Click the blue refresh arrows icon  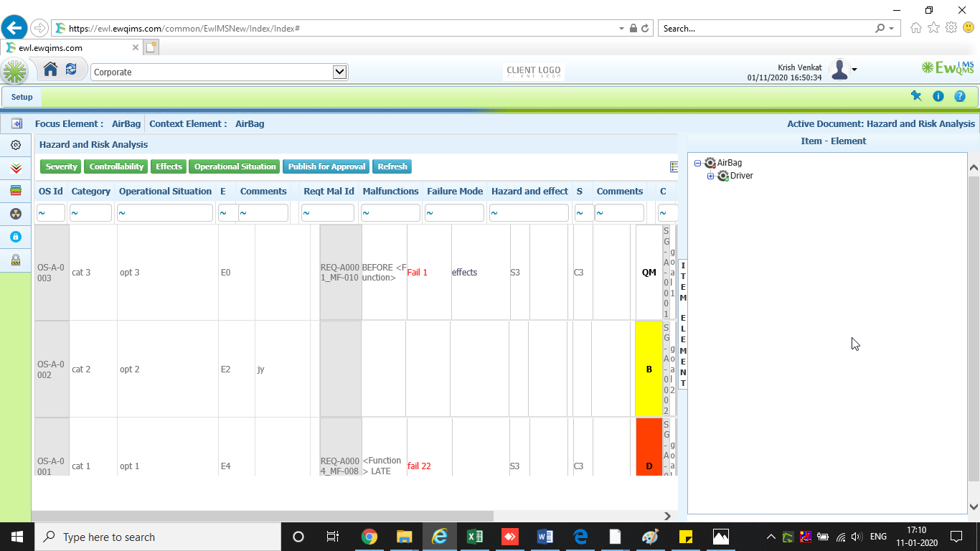[71, 70]
